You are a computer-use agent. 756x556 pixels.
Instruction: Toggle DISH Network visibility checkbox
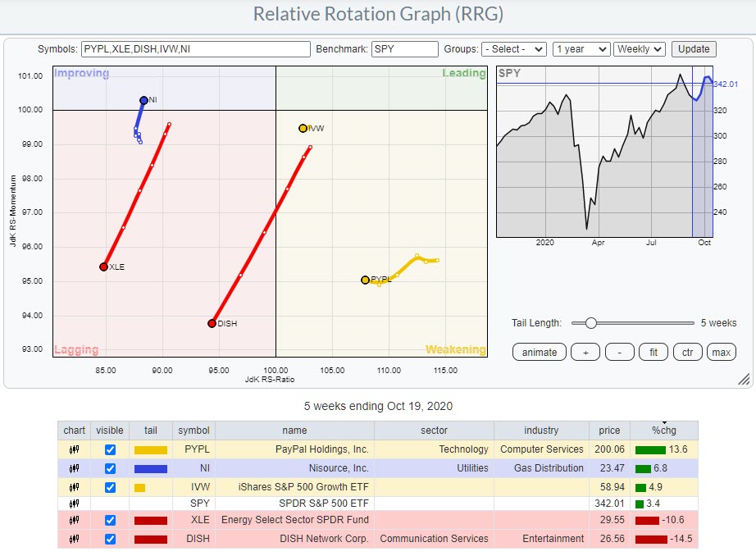point(111,539)
